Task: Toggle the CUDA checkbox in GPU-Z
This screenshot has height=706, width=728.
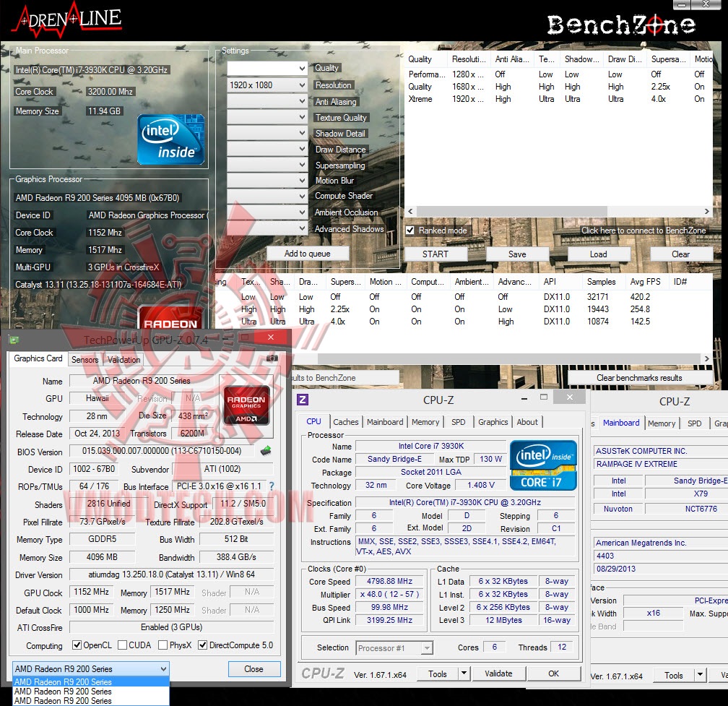Action: pyautogui.click(x=123, y=645)
